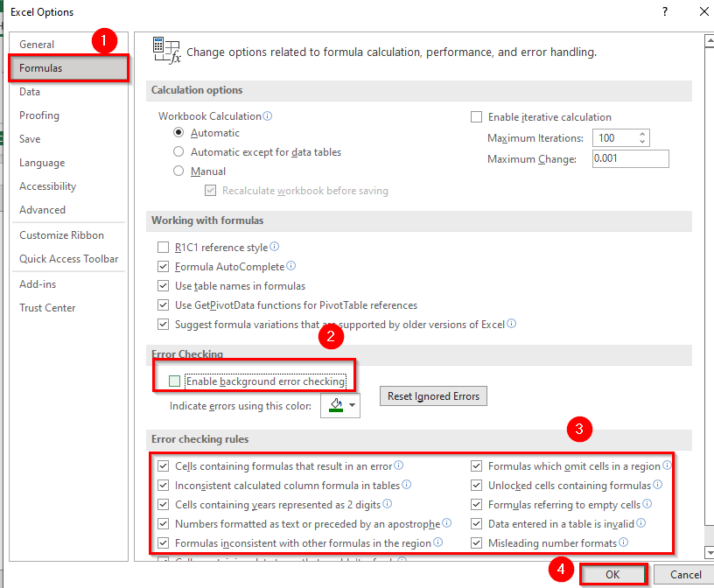Click the Reset Ignored Errors button
This screenshot has height=588, width=714.
[x=433, y=396]
